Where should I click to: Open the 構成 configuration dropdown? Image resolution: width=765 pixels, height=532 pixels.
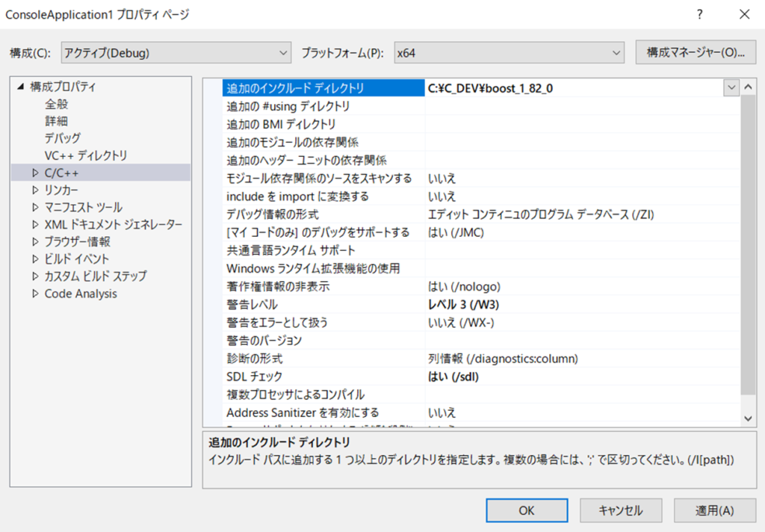tap(176, 53)
